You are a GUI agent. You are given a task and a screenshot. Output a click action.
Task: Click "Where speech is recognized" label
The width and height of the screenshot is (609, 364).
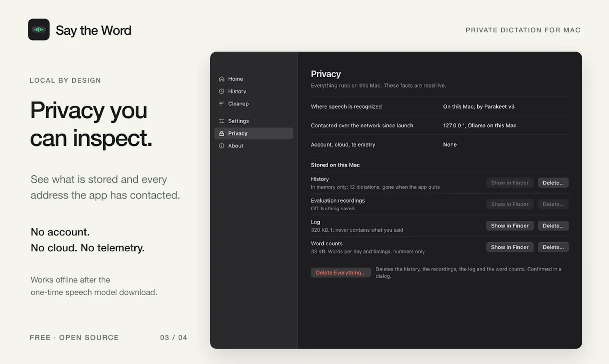coord(346,106)
